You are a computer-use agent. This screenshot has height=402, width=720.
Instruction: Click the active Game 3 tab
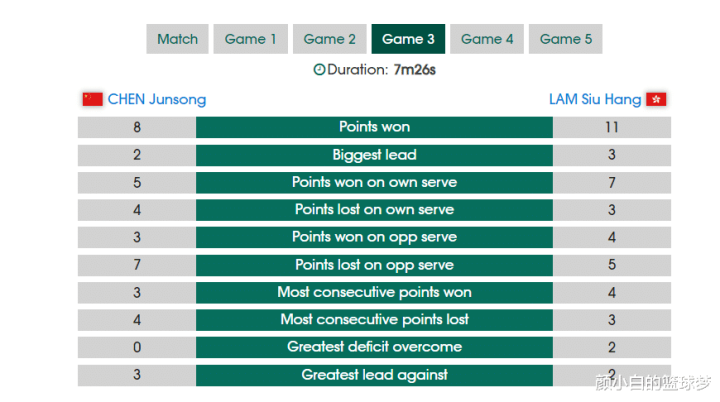[x=408, y=39]
